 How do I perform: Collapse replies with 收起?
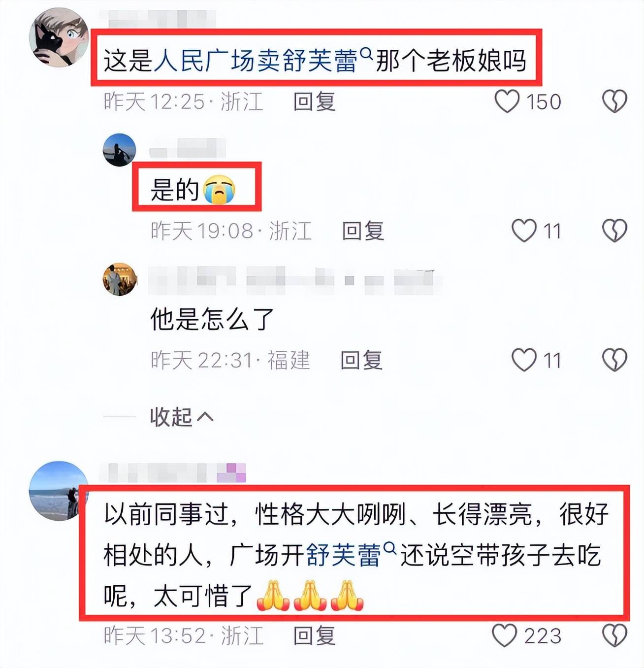182,417
